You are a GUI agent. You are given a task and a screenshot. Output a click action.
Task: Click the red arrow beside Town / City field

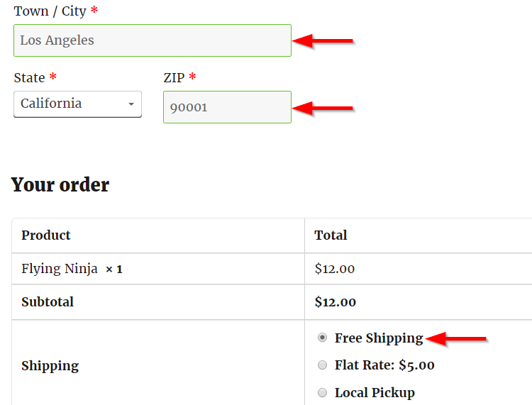323,41
